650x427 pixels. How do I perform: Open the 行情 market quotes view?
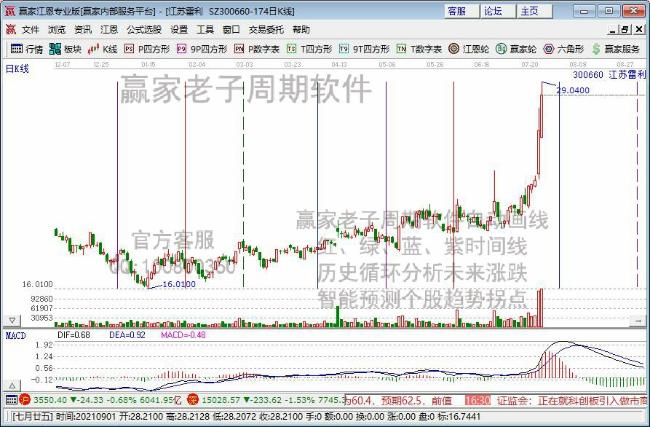coord(27,49)
